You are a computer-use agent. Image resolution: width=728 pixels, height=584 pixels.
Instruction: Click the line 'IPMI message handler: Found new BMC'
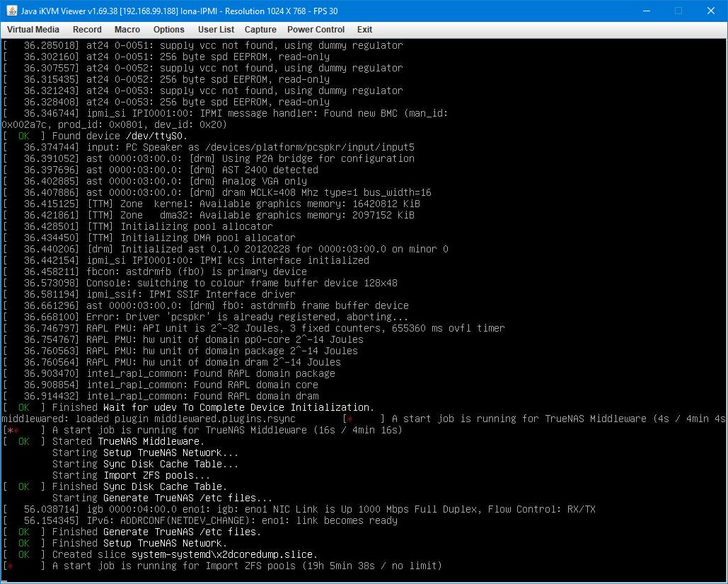[x=299, y=114]
